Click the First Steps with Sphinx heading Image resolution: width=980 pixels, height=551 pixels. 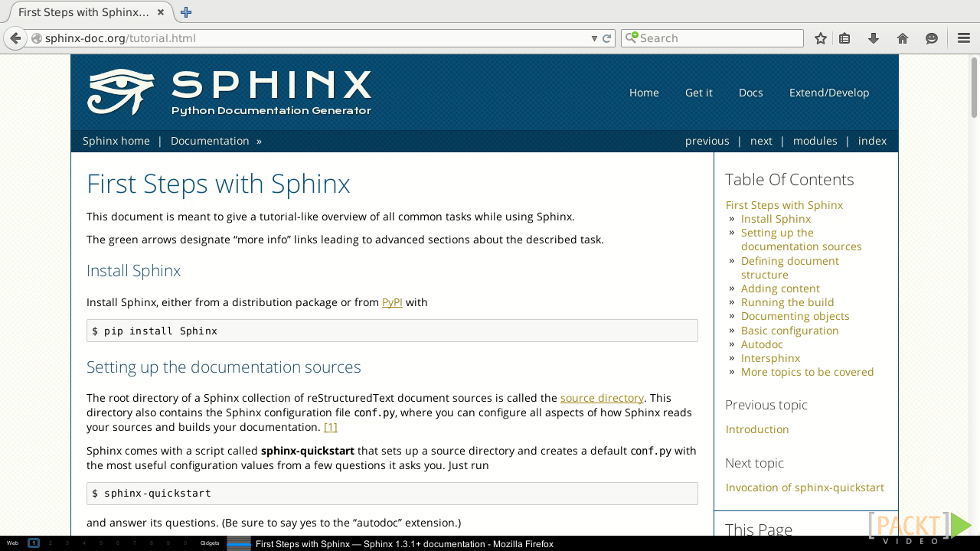[x=218, y=184]
